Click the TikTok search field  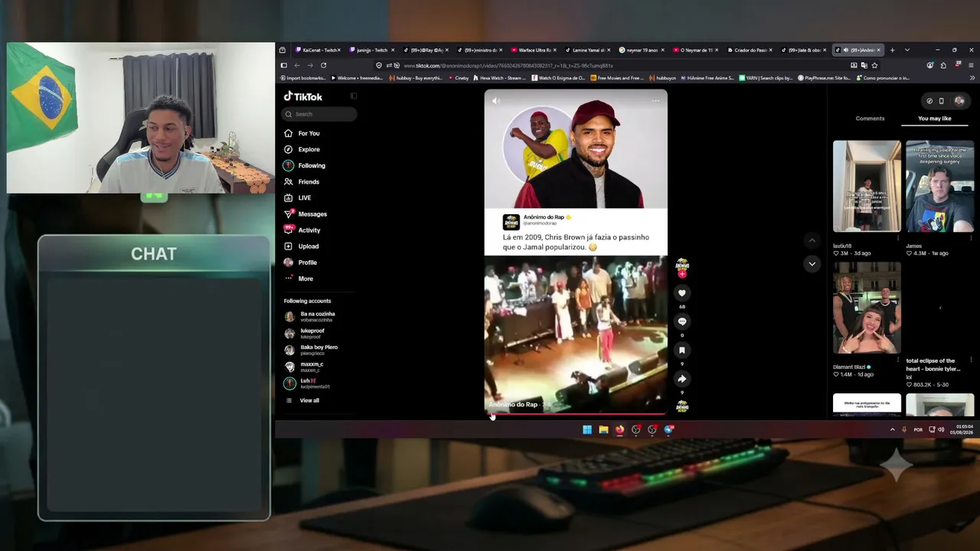[319, 114]
